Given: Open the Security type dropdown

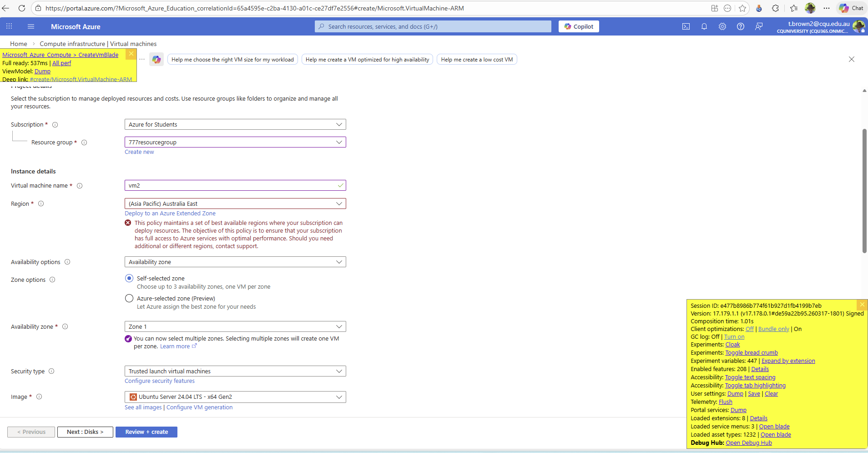Looking at the screenshot, I should tap(235, 371).
